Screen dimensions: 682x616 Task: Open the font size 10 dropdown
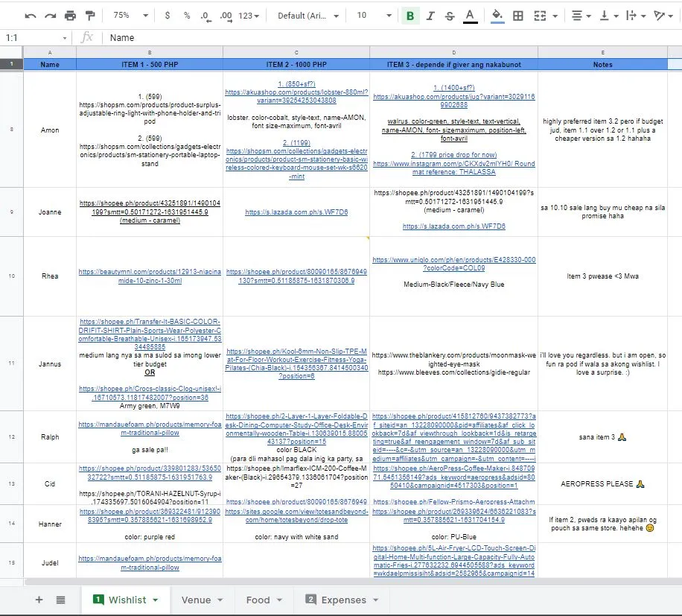[374, 16]
